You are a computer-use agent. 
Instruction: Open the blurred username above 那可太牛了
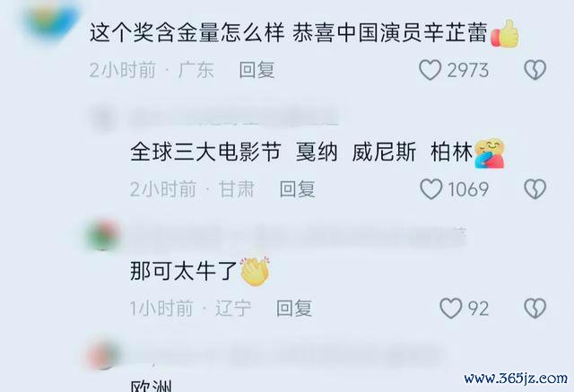pyautogui.click(x=297, y=236)
